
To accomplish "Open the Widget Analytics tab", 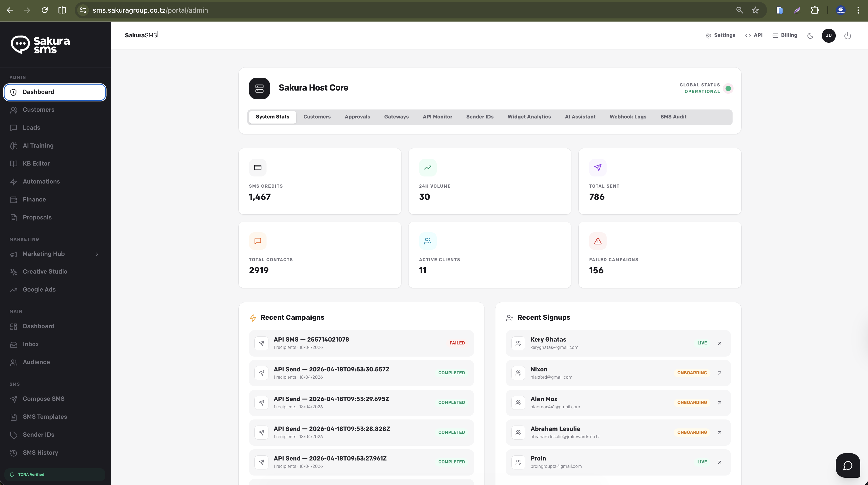I will 529,117.
